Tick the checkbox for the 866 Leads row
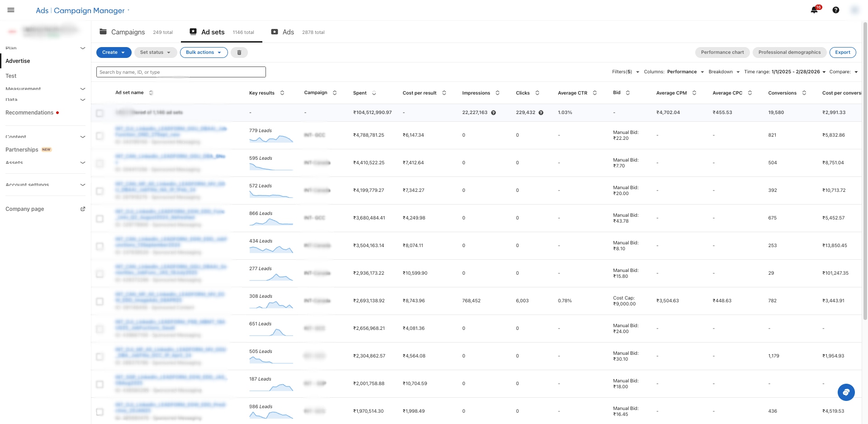Image resolution: width=868 pixels, height=424 pixels. pos(100,219)
